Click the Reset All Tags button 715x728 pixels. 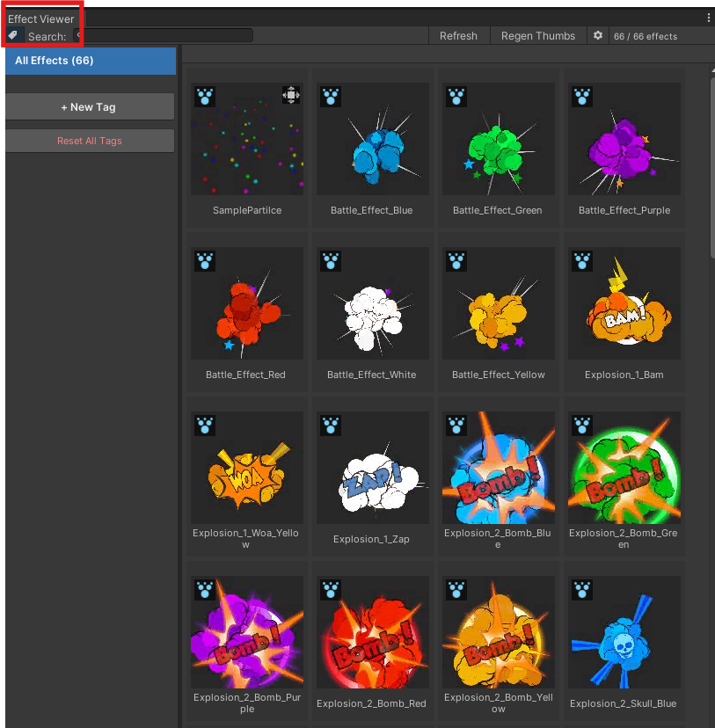point(89,141)
